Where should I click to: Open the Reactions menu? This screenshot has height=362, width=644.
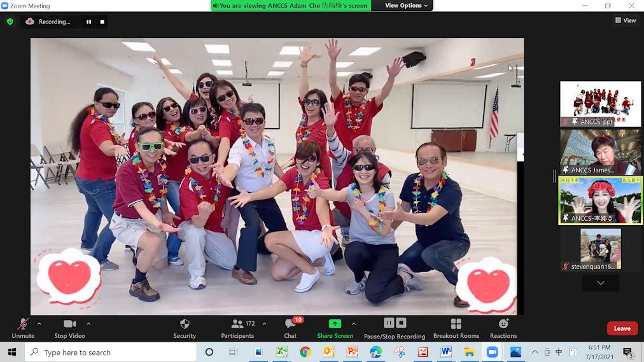pyautogui.click(x=503, y=328)
